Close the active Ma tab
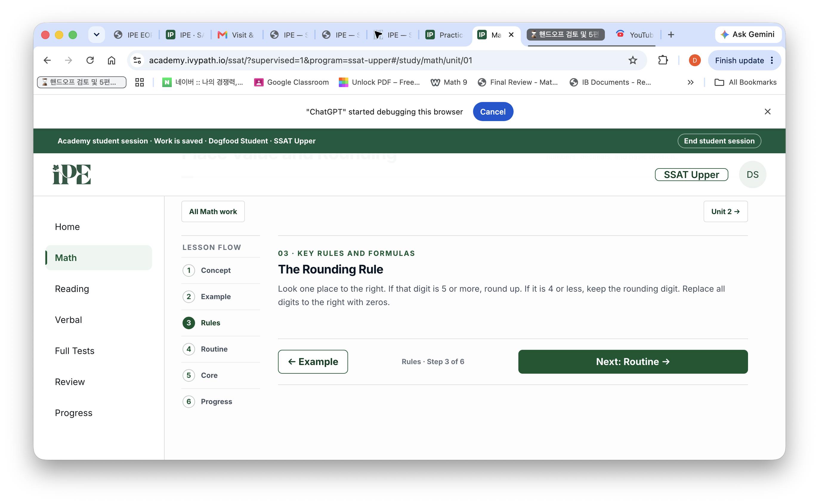Screen dimensions: 819x504 pos(511,35)
